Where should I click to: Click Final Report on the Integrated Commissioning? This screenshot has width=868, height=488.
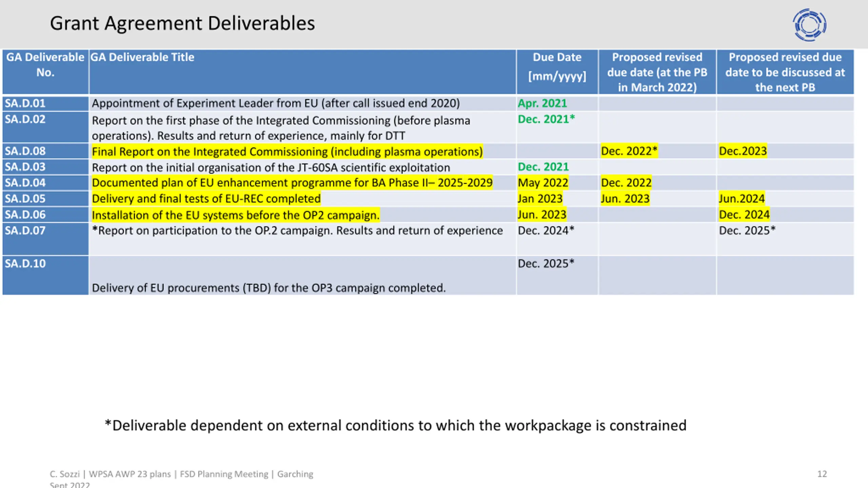tap(287, 151)
